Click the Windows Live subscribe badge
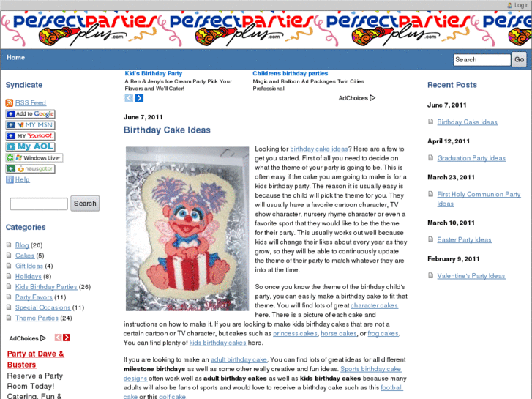Screen dimensions: 532x399 click(34, 158)
